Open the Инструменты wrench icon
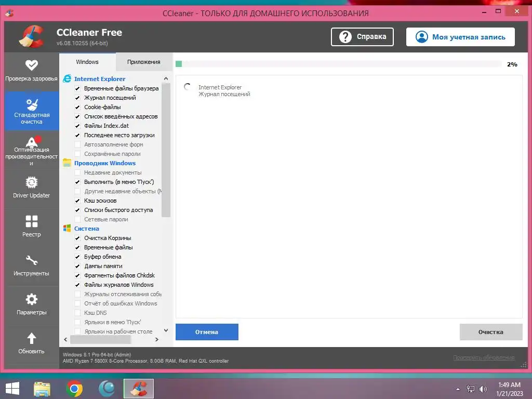The width and height of the screenshot is (532, 399). (x=32, y=260)
